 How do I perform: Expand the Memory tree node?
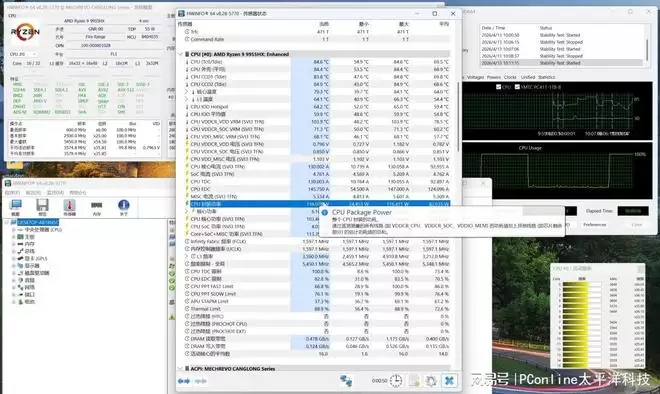(x=13, y=244)
